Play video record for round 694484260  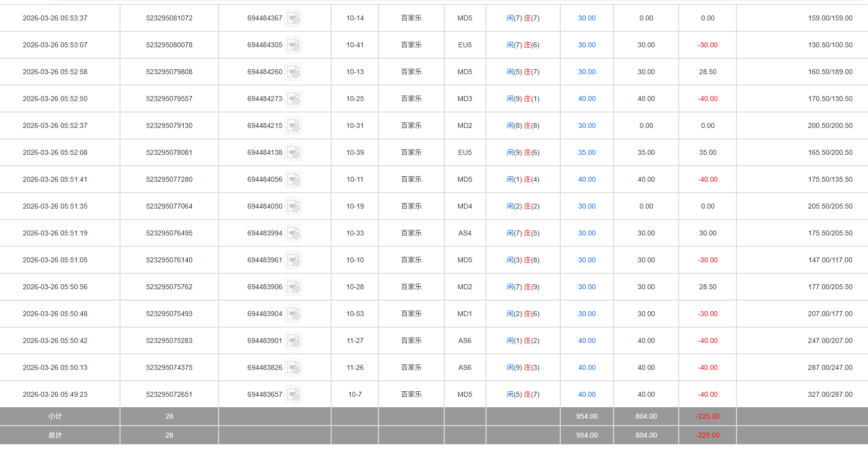click(293, 72)
